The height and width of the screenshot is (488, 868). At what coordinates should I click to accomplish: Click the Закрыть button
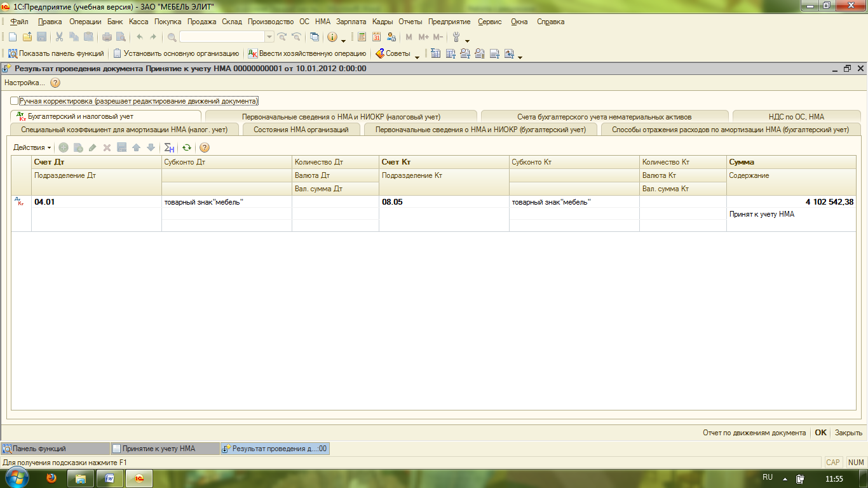[848, 433]
